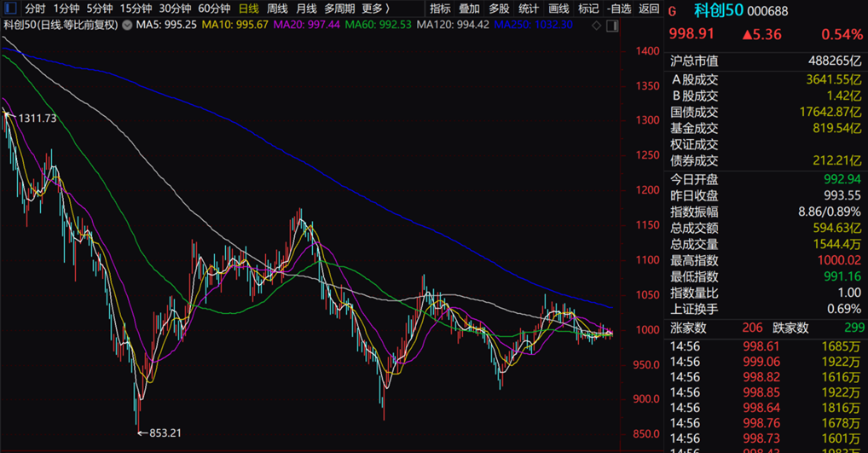
Task: Open the 指标 indicators menu
Action: pos(440,9)
